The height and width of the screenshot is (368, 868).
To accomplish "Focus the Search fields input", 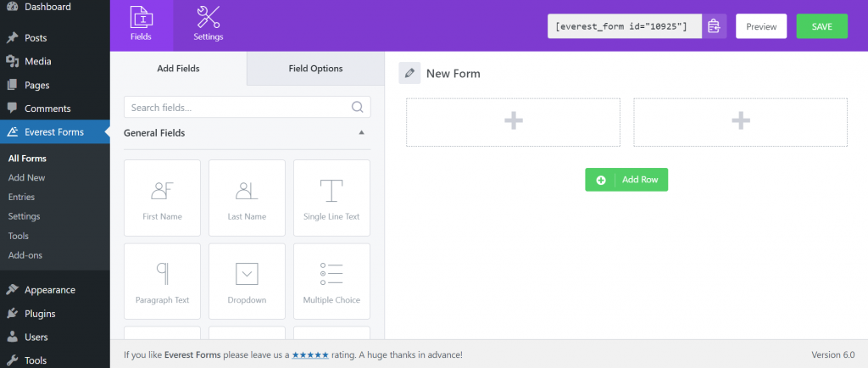I will (x=247, y=108).
